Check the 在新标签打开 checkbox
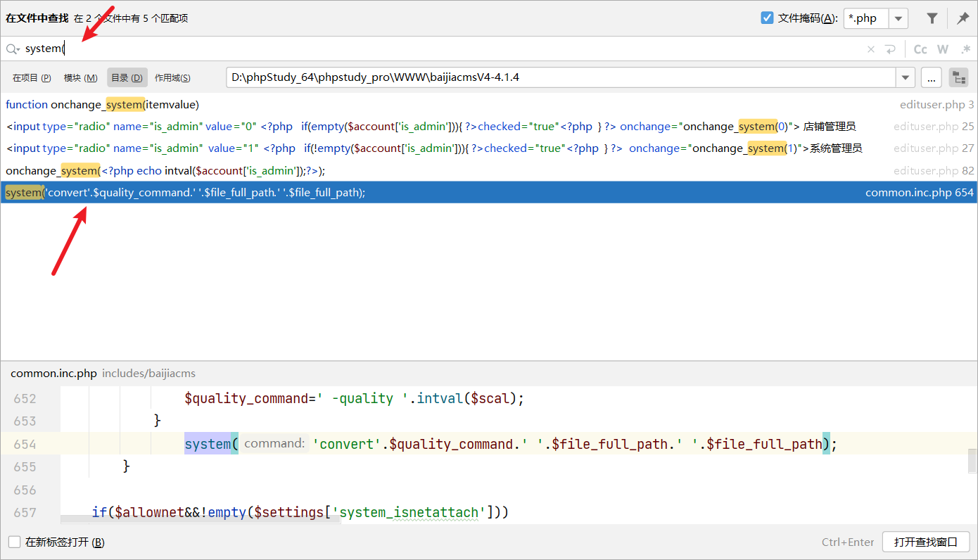Viewport: 978px width, 560px height. tap(14, 542)
